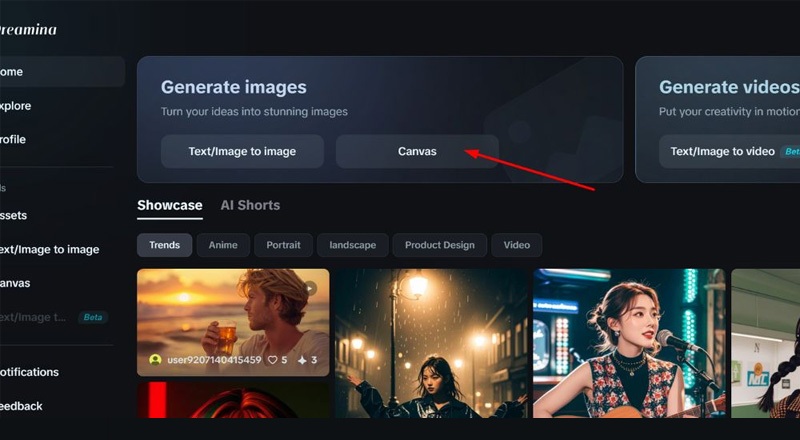Select the Video filter chip
The height and width of the screenshot is (440, 800).
pyautogui.click(x=517, y=245)
